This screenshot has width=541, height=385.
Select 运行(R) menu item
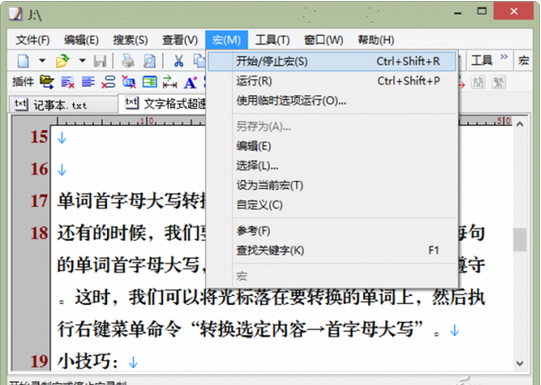click(332, 81)
